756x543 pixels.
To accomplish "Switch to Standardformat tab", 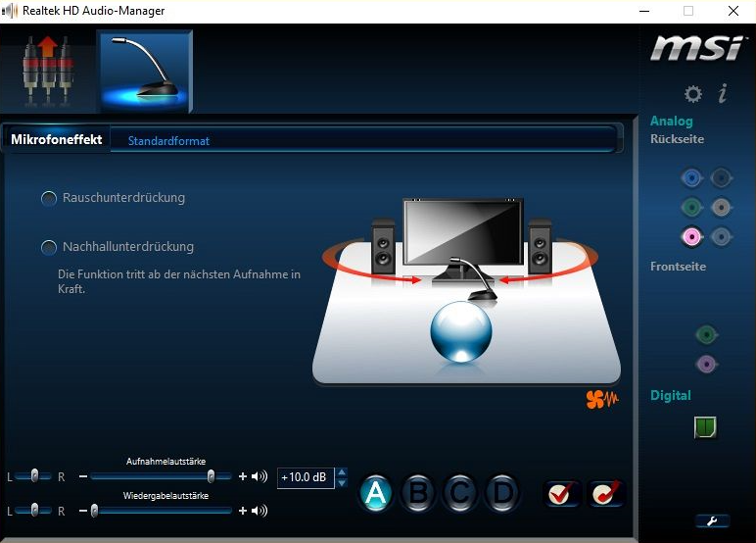I will [x=168, y=141].
